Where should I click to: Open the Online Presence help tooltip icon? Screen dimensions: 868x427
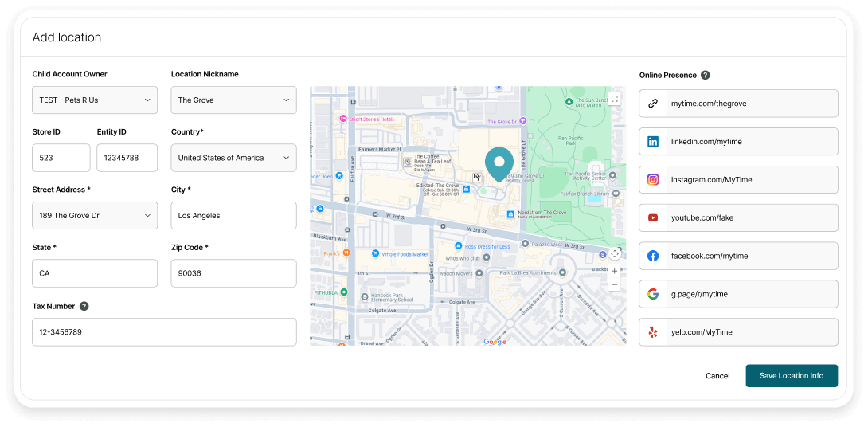tap(706, 76)
